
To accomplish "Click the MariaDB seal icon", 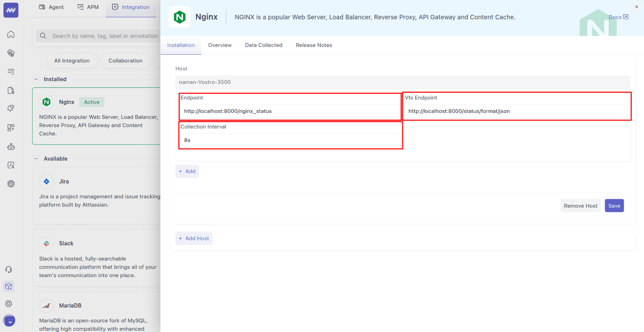I will coord(47,306).
